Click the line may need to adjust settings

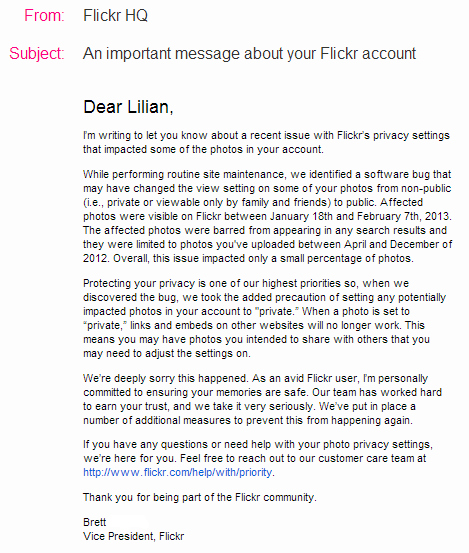pyautogui.click(x=167, y=353)
